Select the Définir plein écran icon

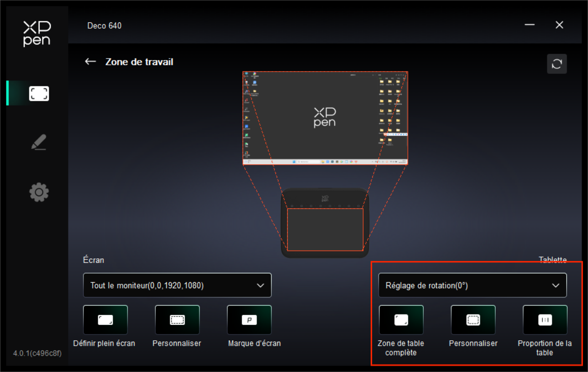coord(105,320)
